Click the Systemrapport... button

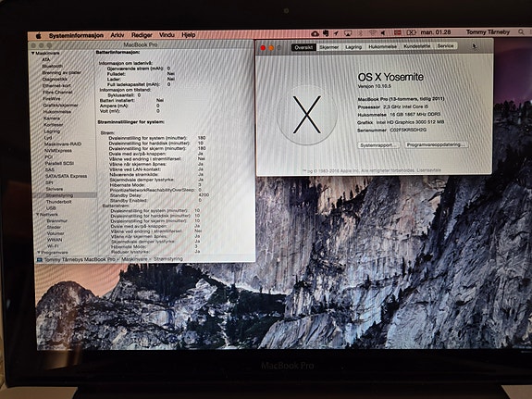point(378,145)
